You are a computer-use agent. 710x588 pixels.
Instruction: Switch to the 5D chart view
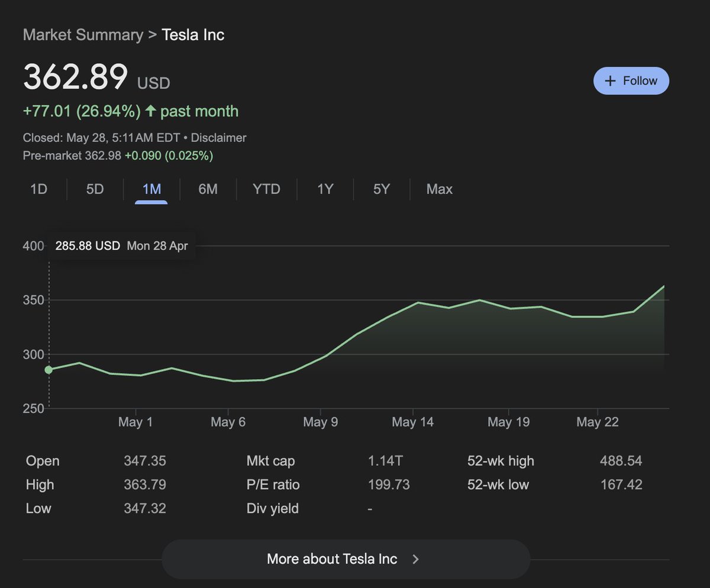93,189
